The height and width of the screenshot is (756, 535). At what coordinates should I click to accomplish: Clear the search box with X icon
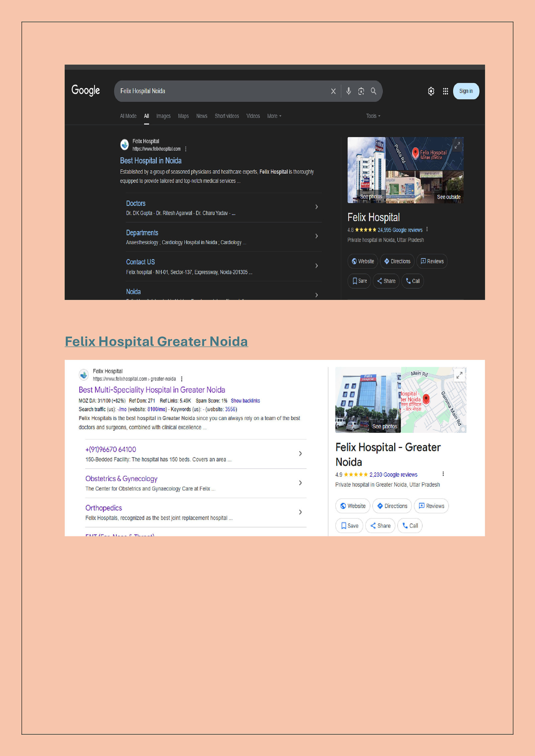[x=333, y=91]
